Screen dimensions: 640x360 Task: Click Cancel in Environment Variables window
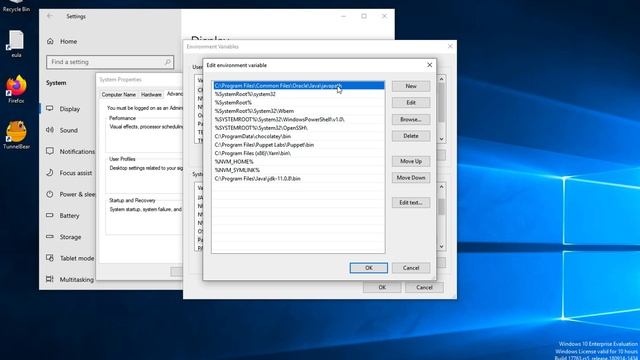point(424,287)
